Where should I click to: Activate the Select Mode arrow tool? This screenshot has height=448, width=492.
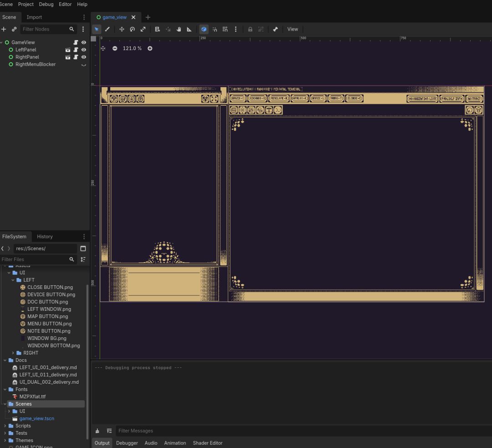point(97,29)
